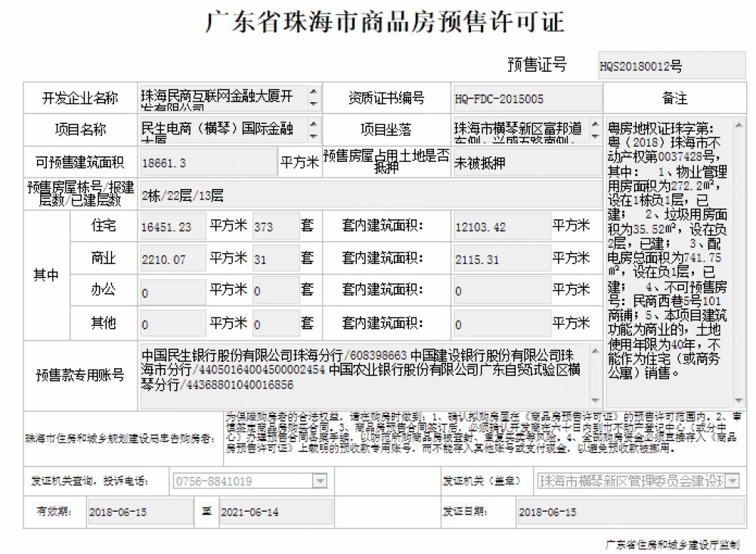Select 住宅 套内建筑面积 field 12103.42
The width and height of the screenshot is (756, 554).
502,226
